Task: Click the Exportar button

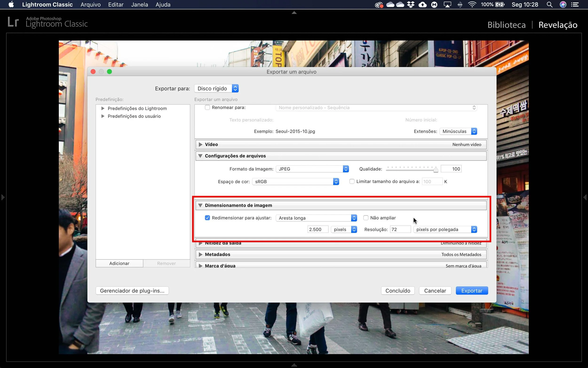Action: [x=472, y=291]
